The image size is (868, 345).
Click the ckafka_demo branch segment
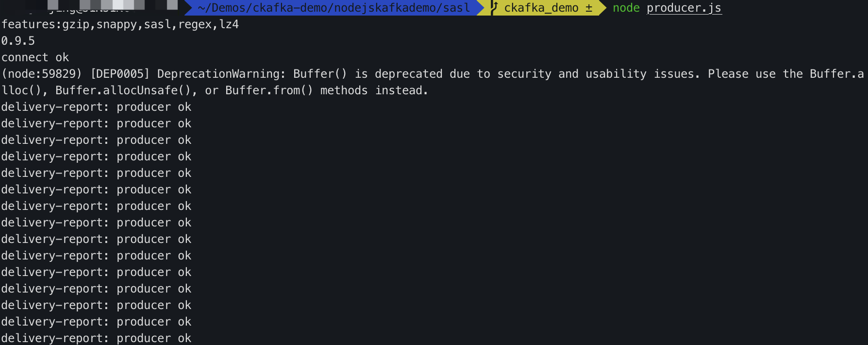tap(541, 8)
